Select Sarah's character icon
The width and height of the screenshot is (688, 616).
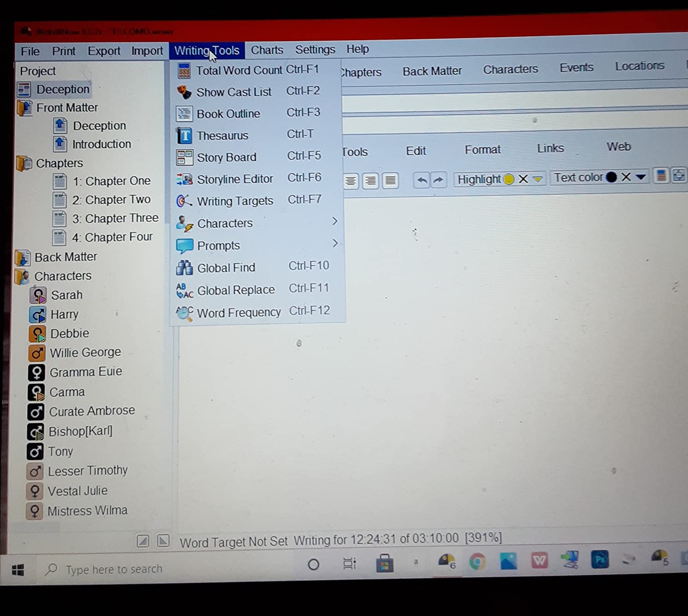[x=38, y=295]
